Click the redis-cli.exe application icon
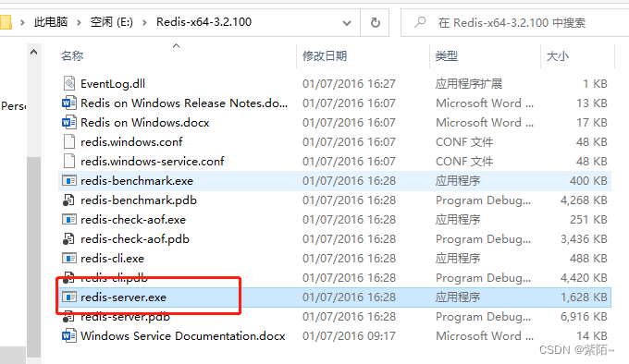 [x=69, y=259]
